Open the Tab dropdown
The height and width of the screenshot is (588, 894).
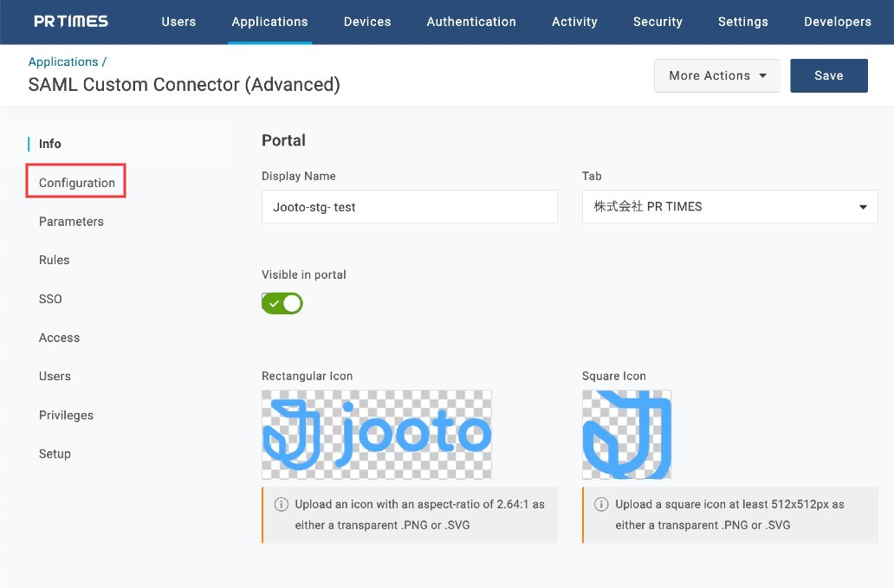coord(729,207)
